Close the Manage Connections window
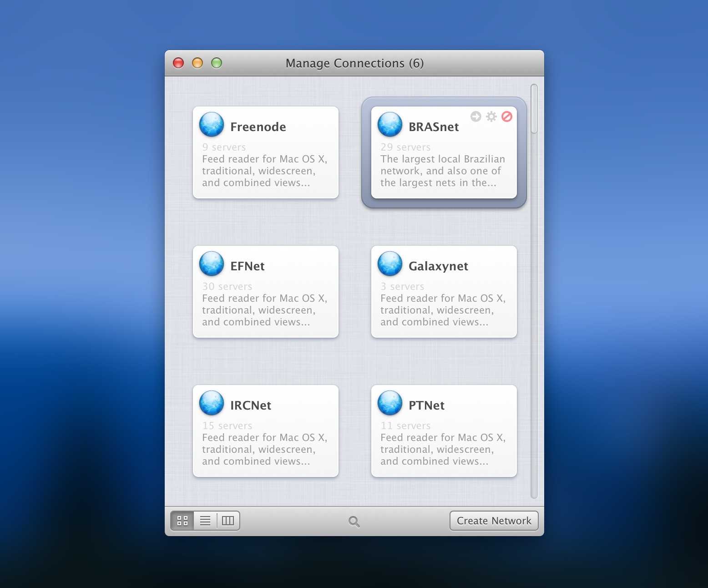 [x=178, y=63]
